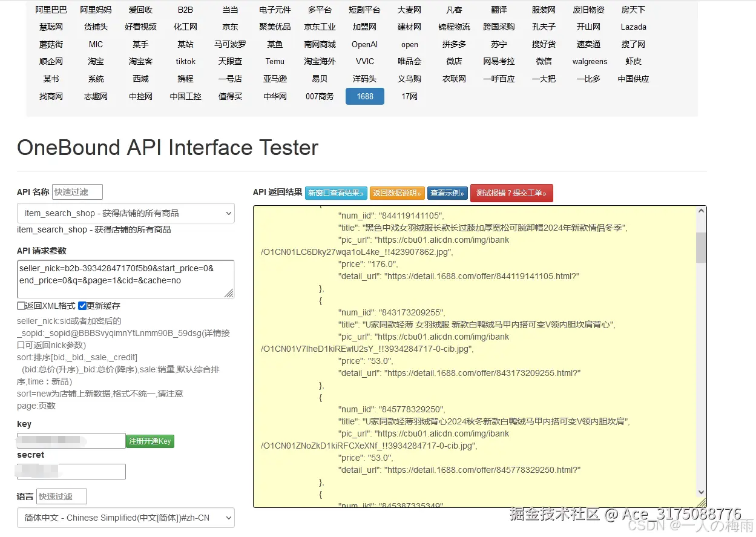The image size is (756, 537).
Task: Select the walgreens platform tab
Action: click(590, 61)
